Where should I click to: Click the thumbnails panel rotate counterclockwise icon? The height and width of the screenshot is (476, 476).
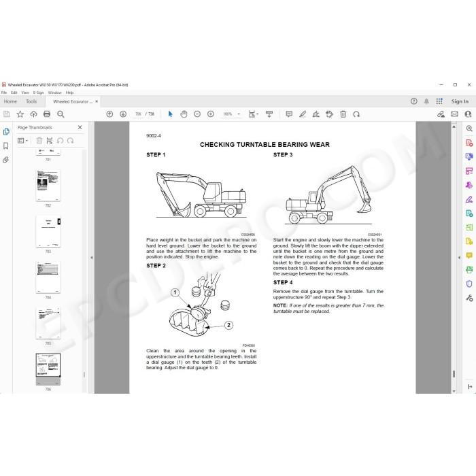(60, 141)
